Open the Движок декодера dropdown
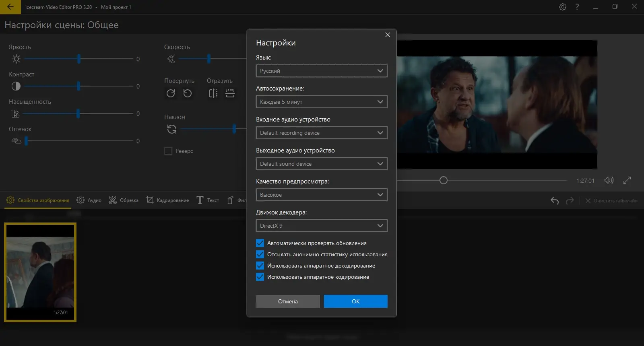This screenshot has height=346, width=644. point(321,226)
